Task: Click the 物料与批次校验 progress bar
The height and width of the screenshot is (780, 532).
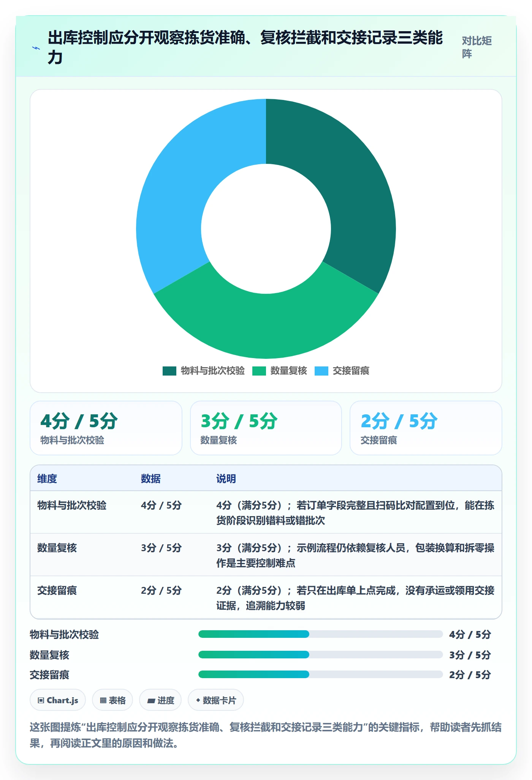Action: click(x=320, y=634)
